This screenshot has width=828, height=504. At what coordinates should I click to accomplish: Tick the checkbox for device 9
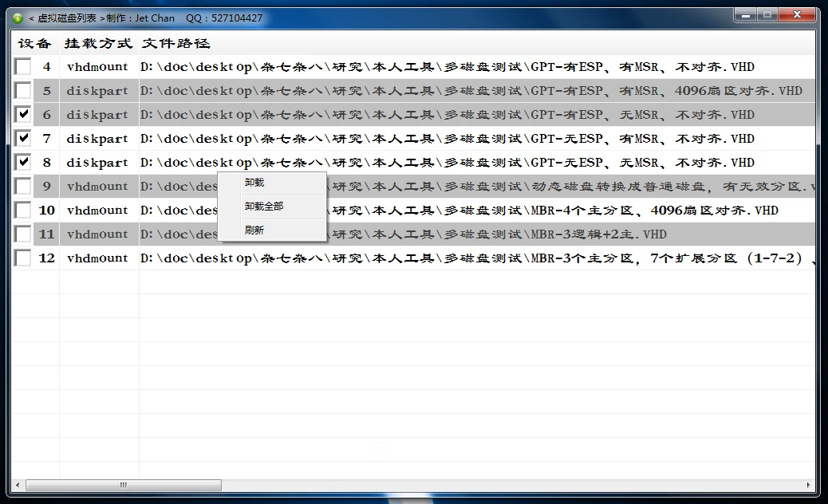[x=22, y=186]
